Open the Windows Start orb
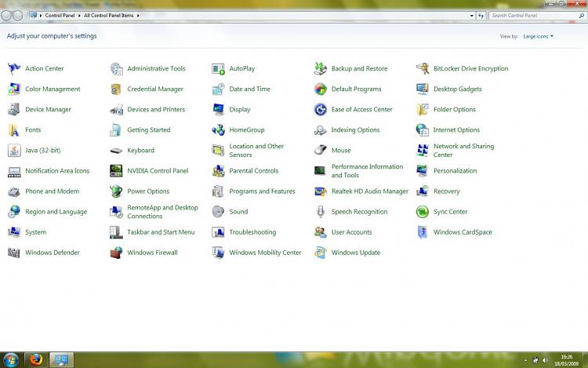This screenshot has height=368, width=588. coord(10,360)
